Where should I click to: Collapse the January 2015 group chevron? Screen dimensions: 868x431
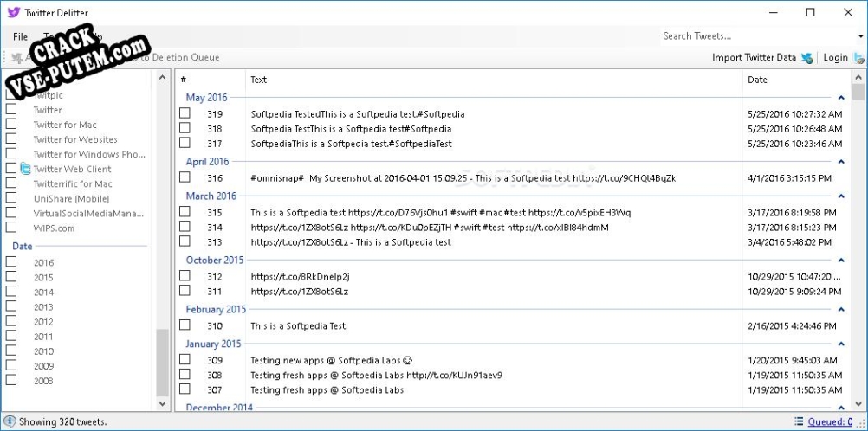[841, 344]
